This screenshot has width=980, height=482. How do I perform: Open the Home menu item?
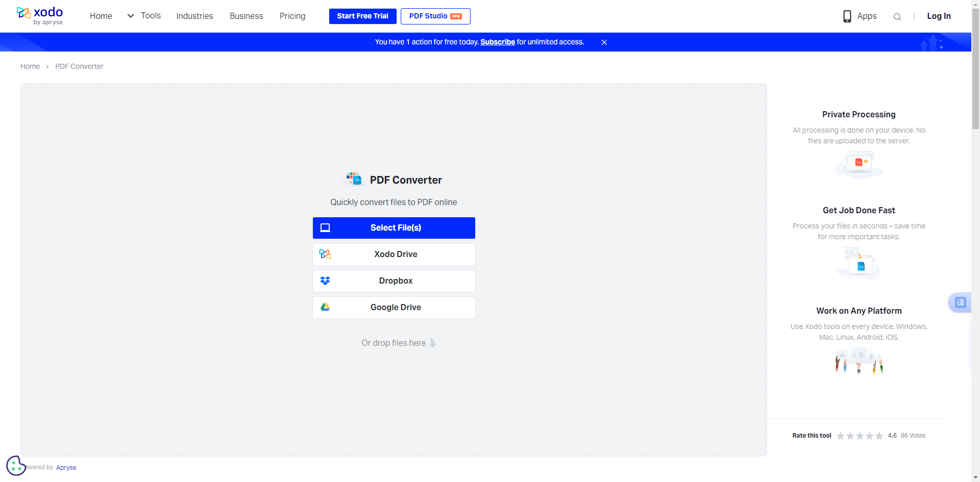101,16
